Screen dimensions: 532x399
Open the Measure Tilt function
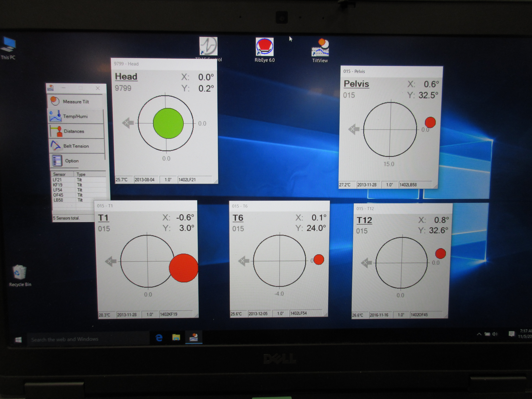point(76,101)
